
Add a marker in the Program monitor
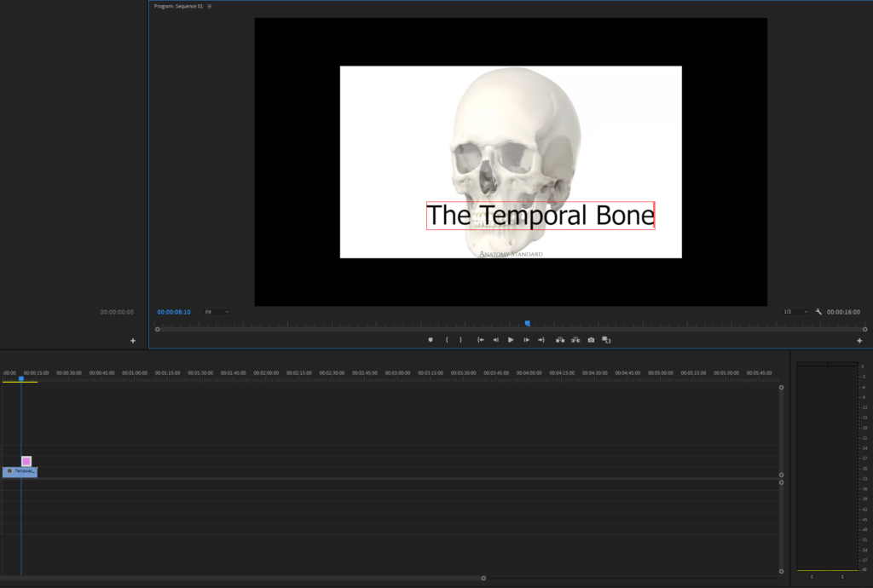(431, 340)
